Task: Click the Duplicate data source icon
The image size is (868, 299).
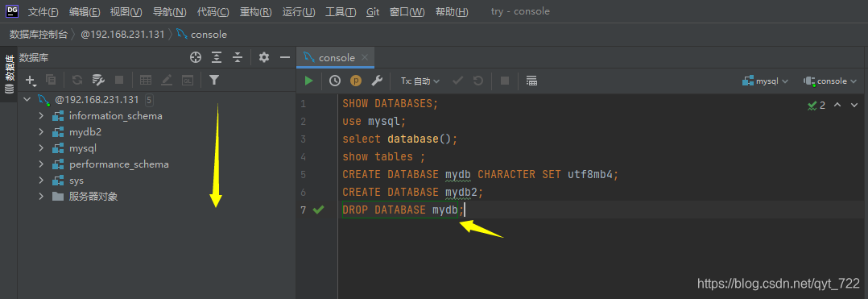Action: point(51,81)
